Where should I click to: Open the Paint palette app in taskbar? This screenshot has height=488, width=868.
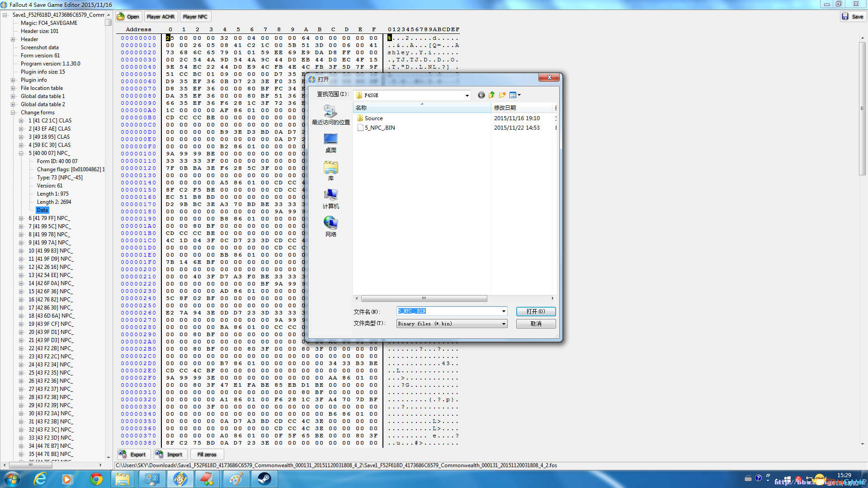pyautogui.click(x=236, y=479)
